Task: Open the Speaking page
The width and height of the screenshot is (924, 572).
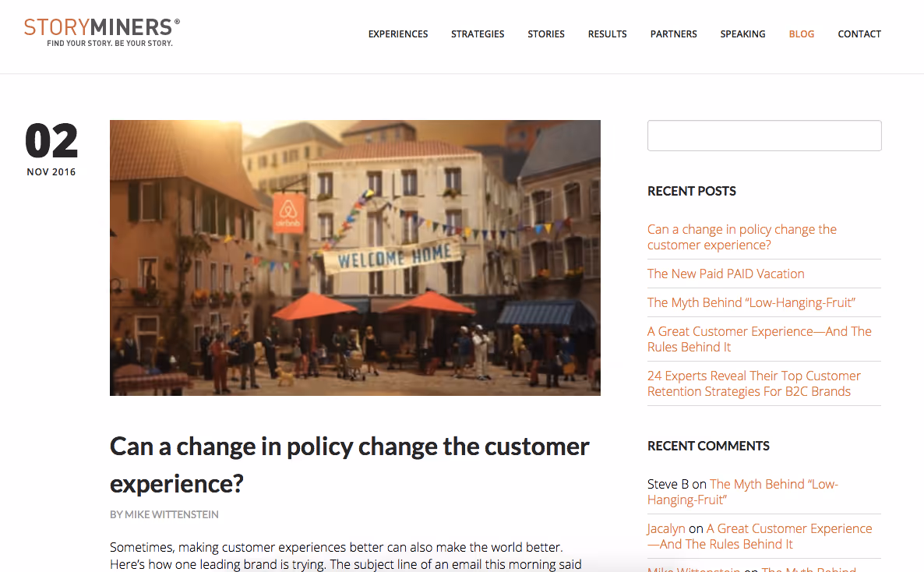Action: click(742, 34)
